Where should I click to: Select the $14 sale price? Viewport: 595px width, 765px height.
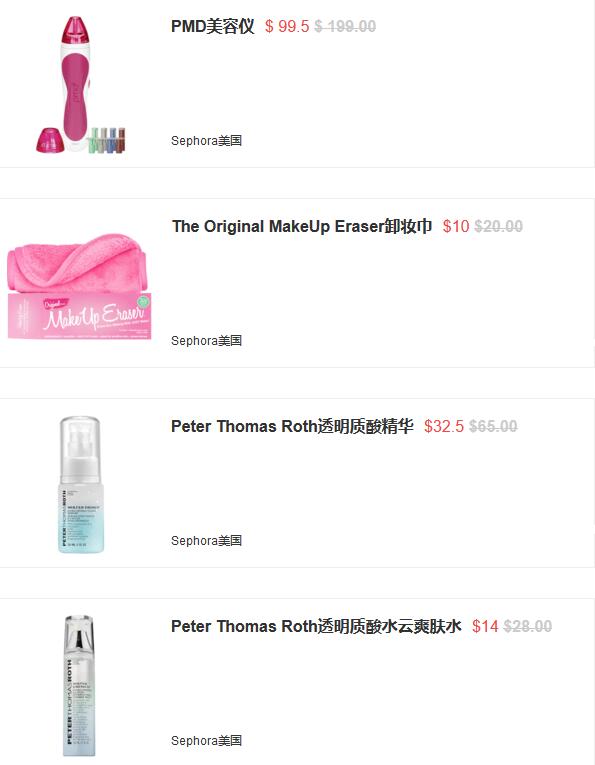[x=485, y=626]
